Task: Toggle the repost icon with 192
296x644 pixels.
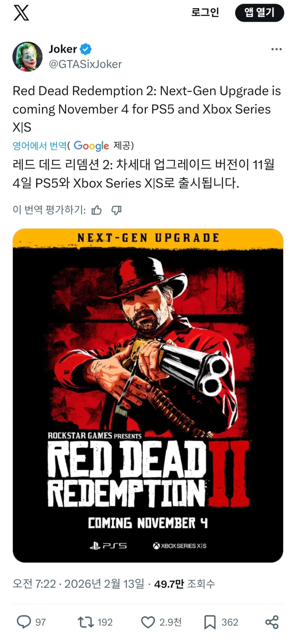Action: point(86,622)
